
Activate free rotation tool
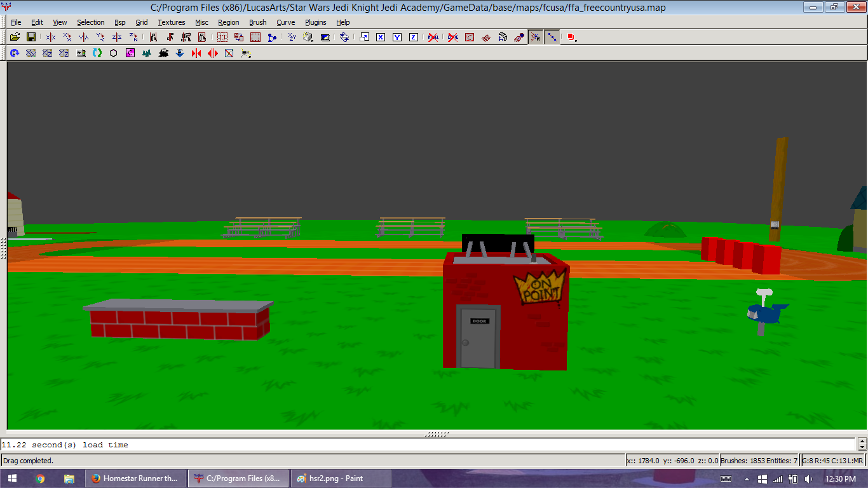(344, 37)
